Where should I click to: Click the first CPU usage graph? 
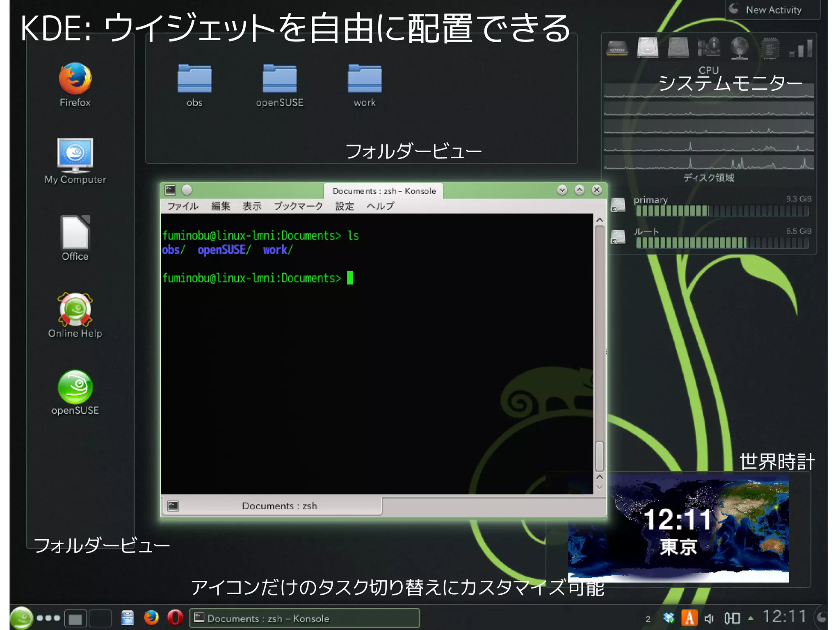pyautogui.click(x=709, y=91)
